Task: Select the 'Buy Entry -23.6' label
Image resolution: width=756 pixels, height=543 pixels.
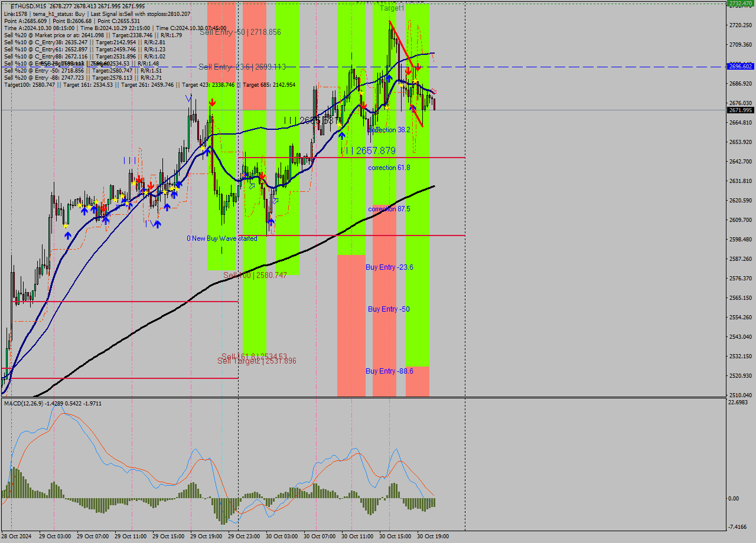Action: point(389,267)
